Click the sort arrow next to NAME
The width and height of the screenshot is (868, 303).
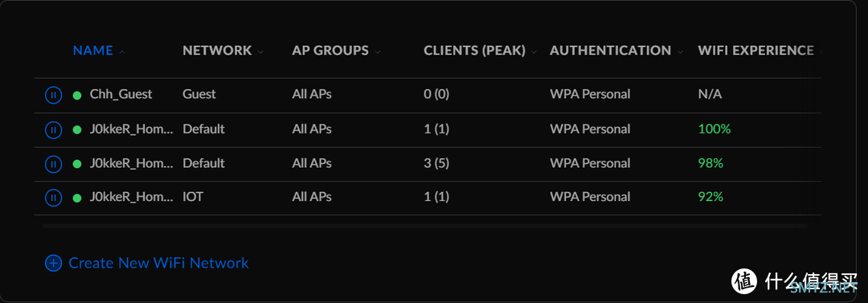coord(122,51)
